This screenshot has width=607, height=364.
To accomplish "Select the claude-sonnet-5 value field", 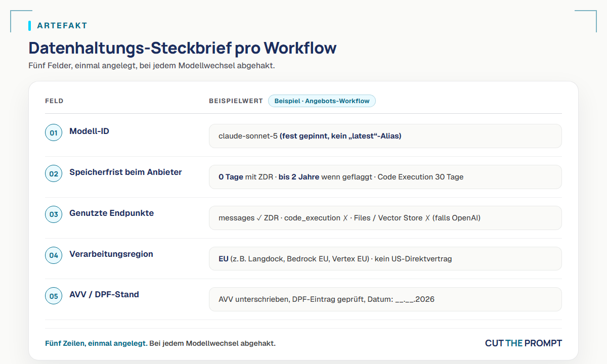I will coord(385,136).
